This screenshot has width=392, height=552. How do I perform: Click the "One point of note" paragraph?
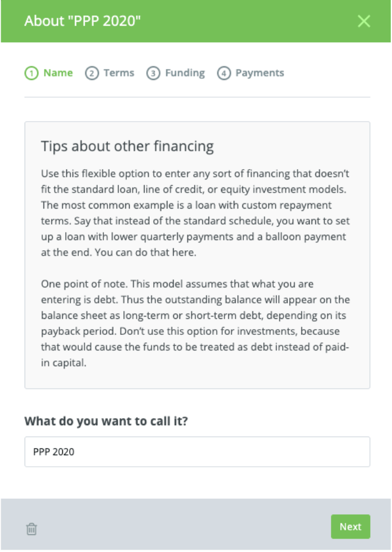194,323
